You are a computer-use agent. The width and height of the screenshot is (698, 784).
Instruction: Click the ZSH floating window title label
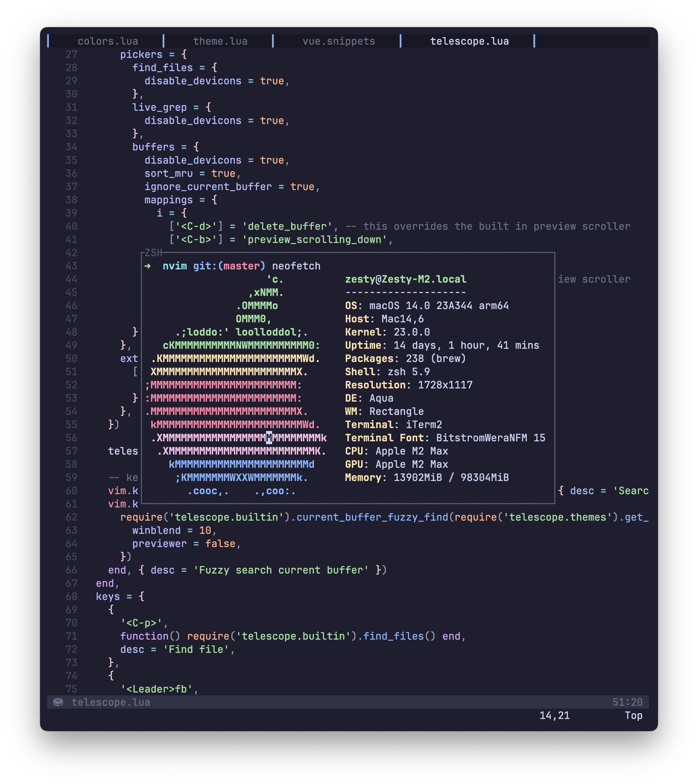point(153,253)
